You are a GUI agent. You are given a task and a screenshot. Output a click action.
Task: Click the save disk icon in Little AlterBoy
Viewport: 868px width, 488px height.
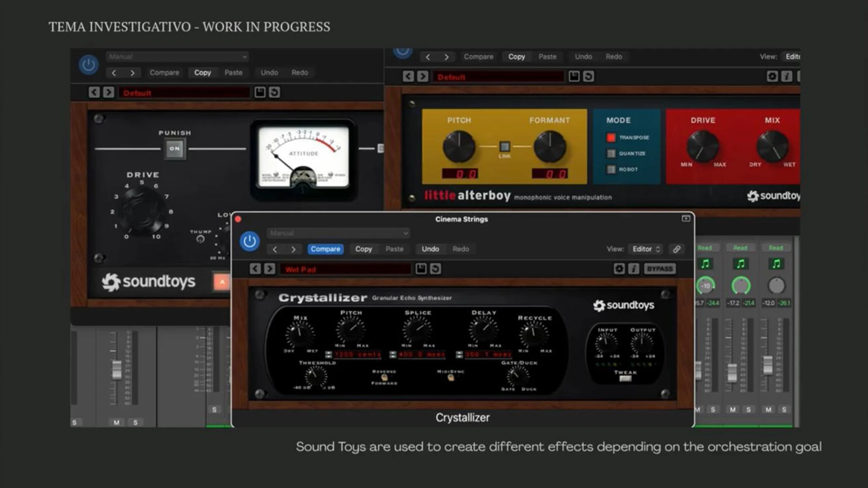[x=574, y=76]
